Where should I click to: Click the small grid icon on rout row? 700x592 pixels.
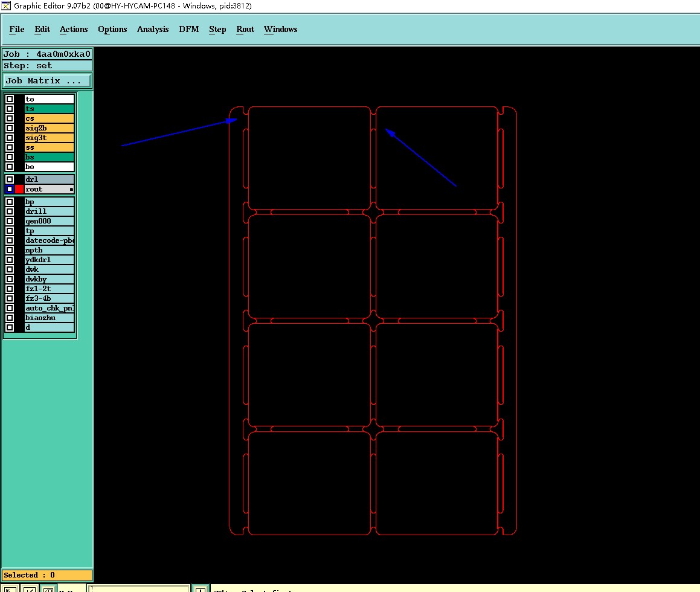71,189
